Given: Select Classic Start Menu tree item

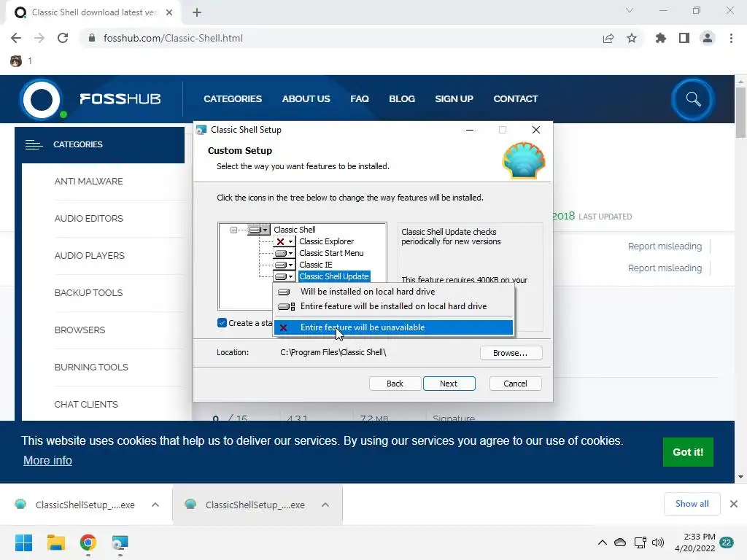Looking at the screenshot, I should point(331,253).
